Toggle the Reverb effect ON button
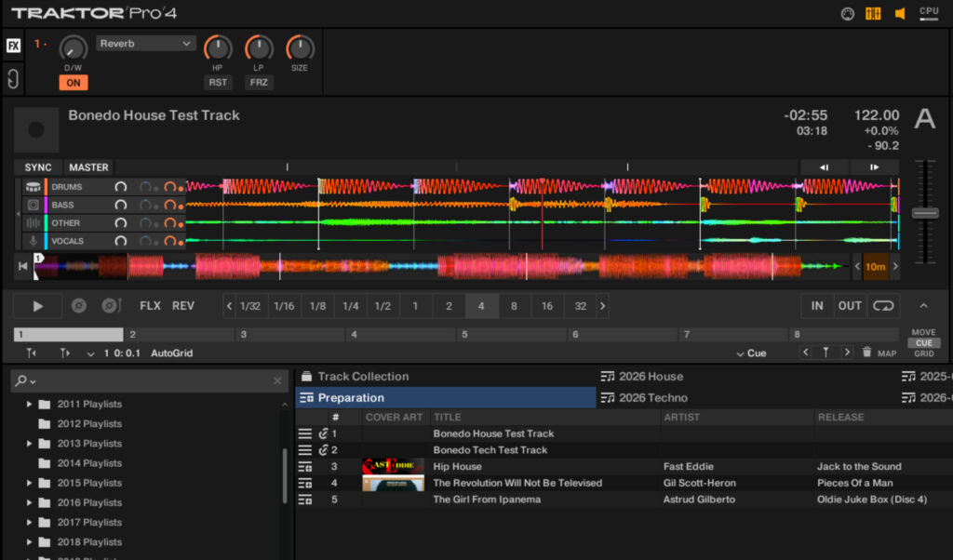This screenshot has height=560, width=953. (73, 83)
